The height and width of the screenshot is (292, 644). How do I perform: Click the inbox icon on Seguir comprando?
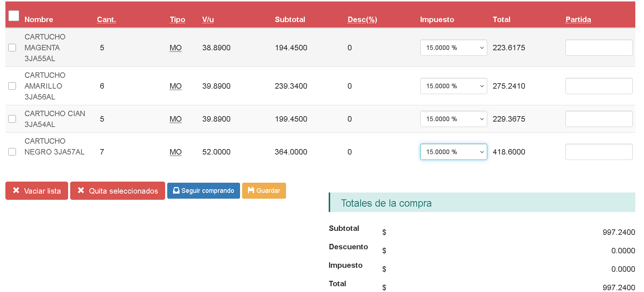pyautogui.click(x=176, y=190)
